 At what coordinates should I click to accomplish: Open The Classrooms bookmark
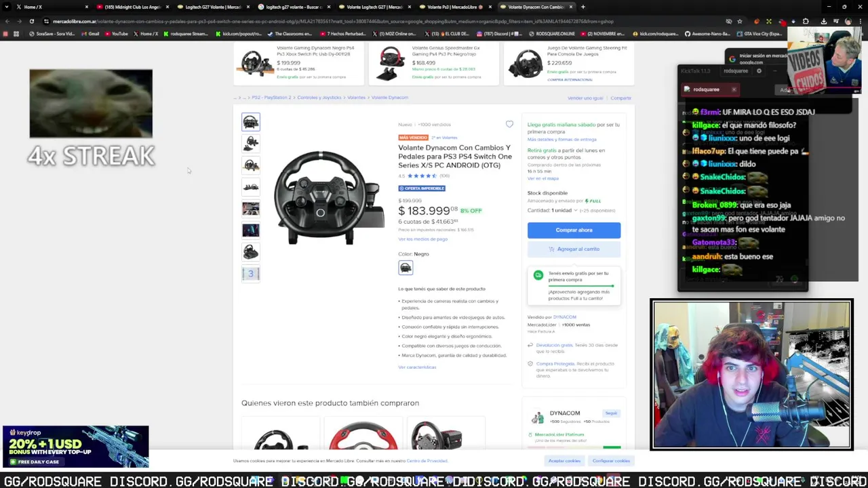[x=290, y=33]
